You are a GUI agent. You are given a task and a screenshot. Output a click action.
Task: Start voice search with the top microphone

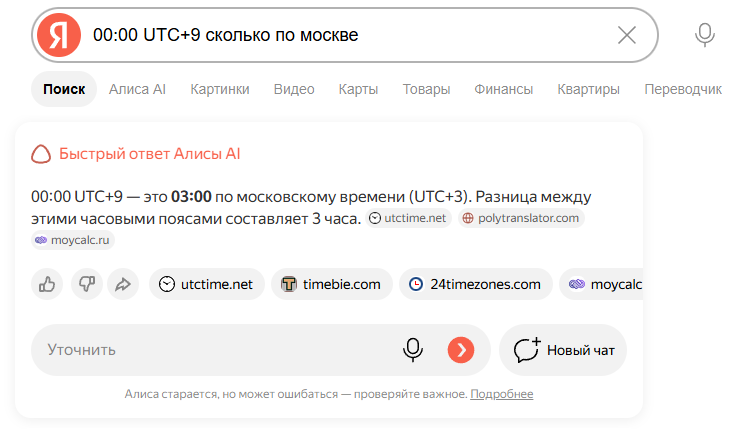point(705,35)
